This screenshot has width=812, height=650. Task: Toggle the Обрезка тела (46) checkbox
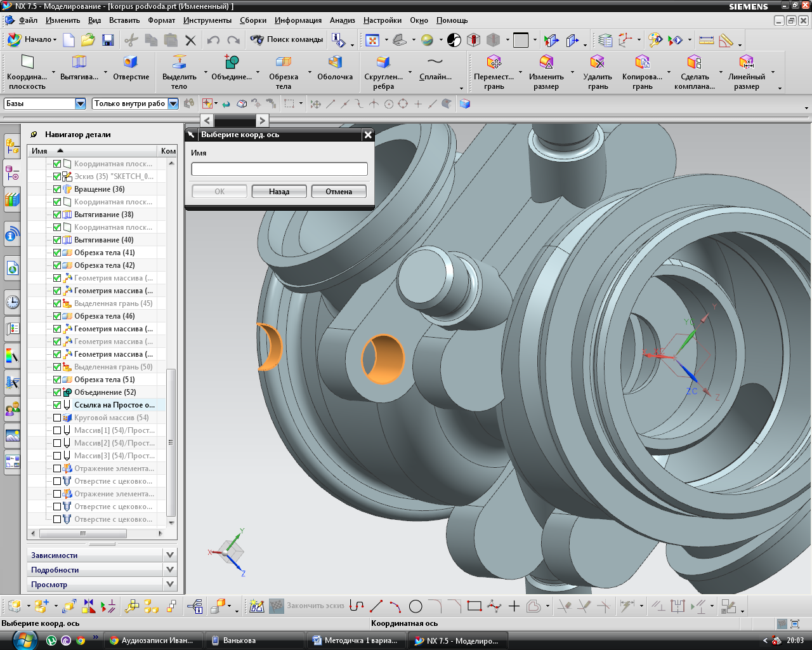click(57, 316)
